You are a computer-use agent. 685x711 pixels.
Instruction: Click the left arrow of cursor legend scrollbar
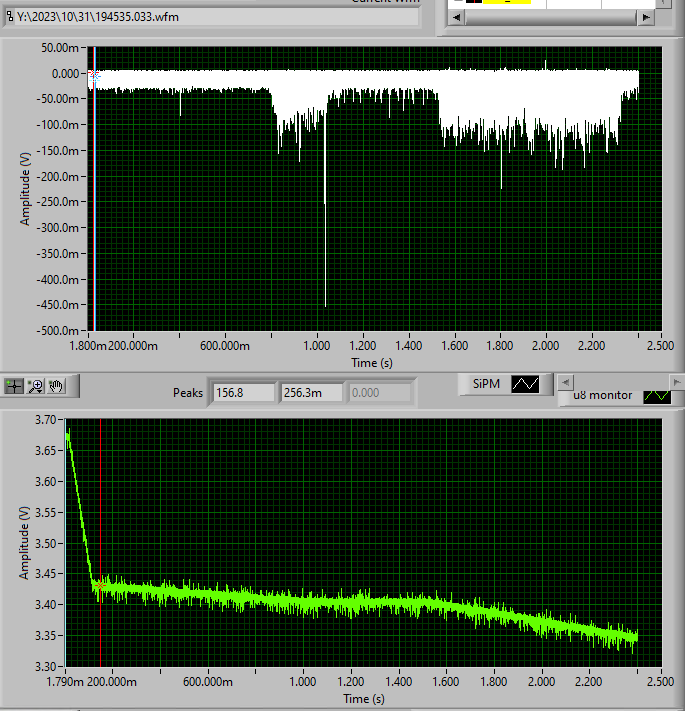point(457,18)
